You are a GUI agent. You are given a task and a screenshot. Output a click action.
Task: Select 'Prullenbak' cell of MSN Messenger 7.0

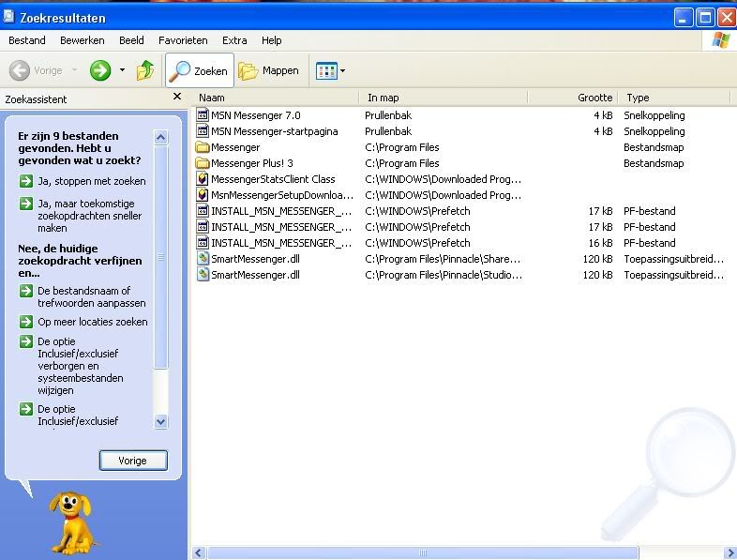[388, 115]
